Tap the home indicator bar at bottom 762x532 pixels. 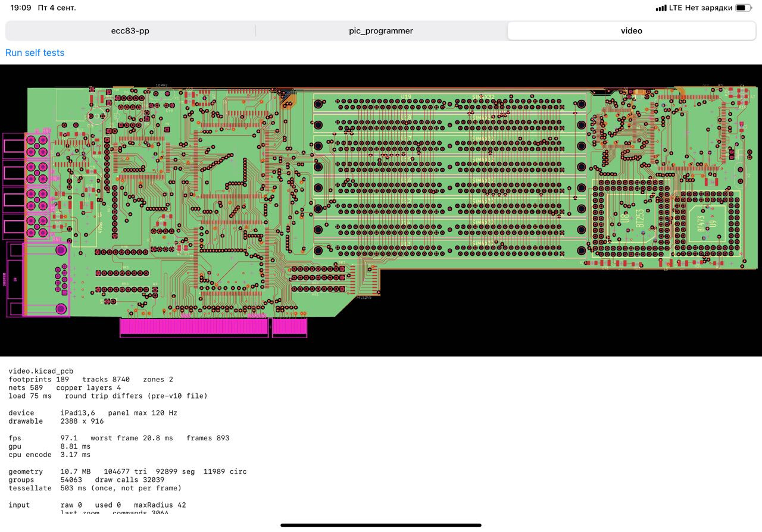pos(381,525)
